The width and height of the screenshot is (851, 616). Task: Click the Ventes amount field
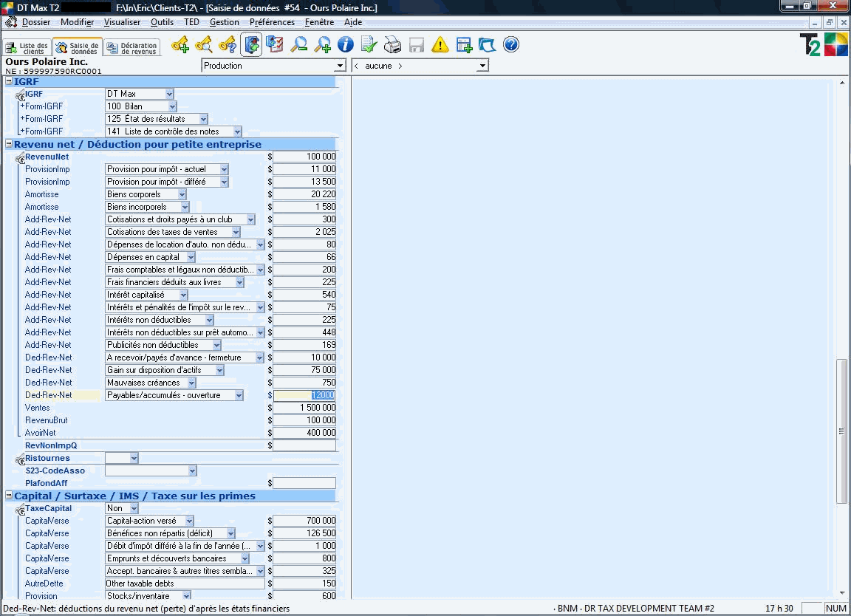304,408
